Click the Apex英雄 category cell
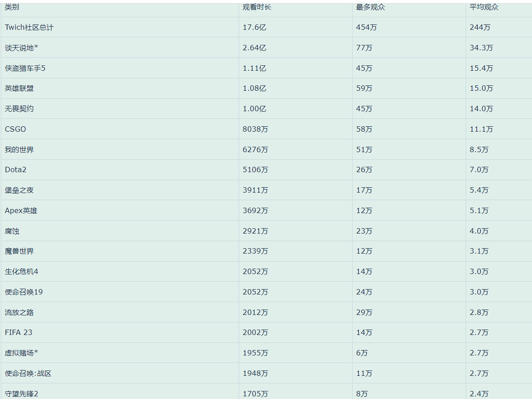 (x=21, y=210)
